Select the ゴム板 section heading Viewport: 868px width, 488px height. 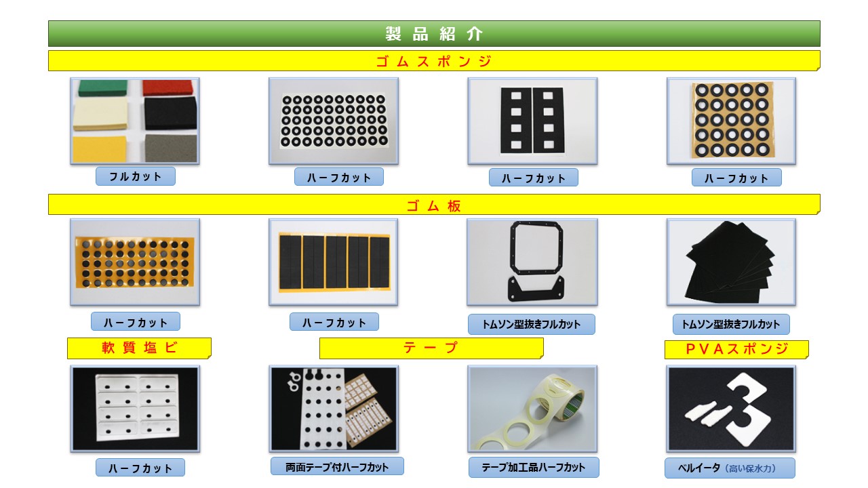[x=434, y=205]
